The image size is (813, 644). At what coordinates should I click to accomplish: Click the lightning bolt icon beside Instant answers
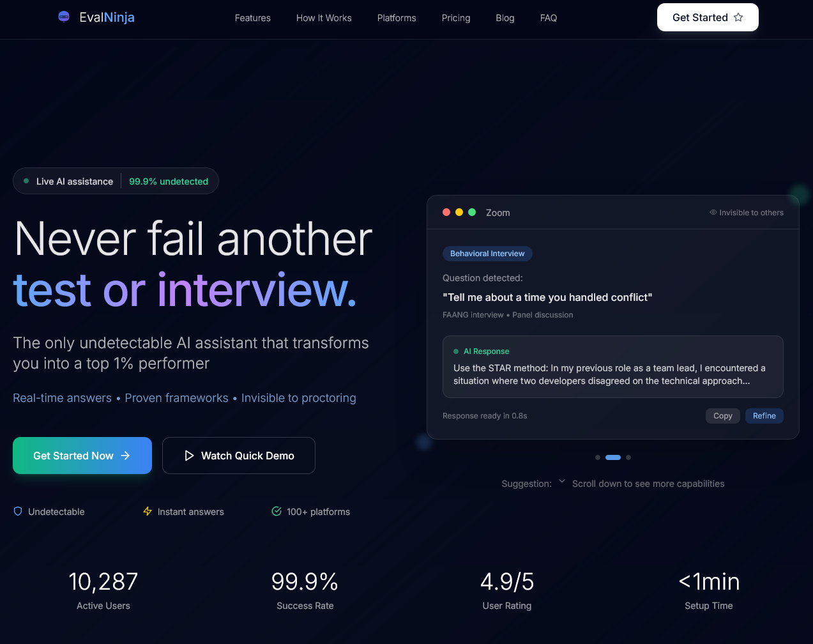[x=148, y=511]
